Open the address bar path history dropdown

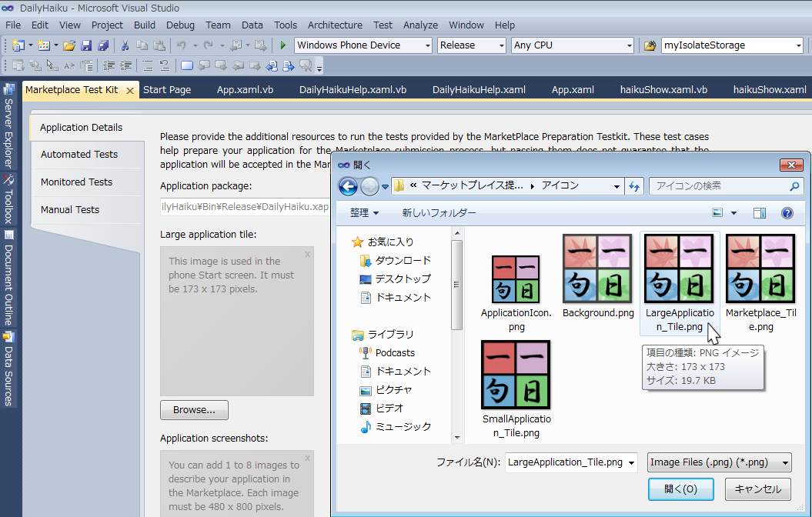[617, 186]
